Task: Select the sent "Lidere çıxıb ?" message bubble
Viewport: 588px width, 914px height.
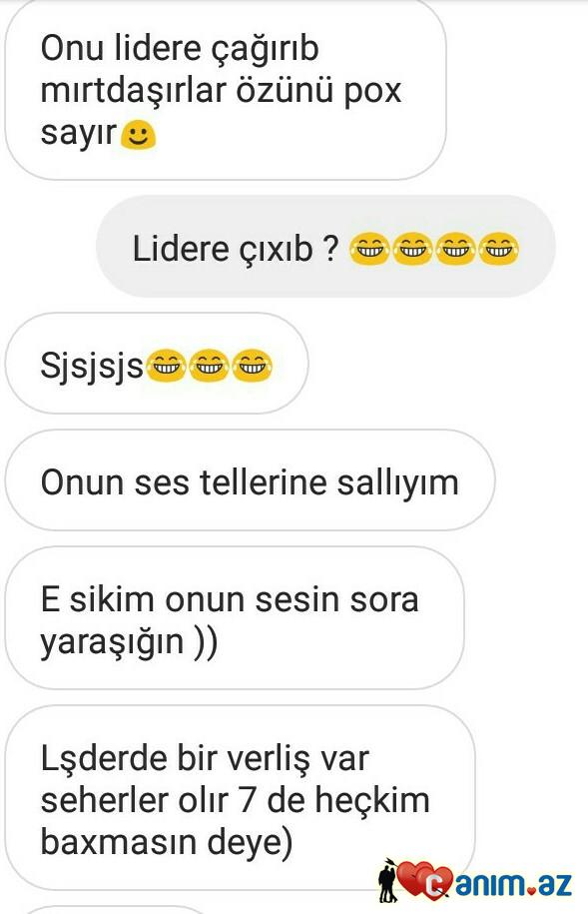Action: coord(325,247)
